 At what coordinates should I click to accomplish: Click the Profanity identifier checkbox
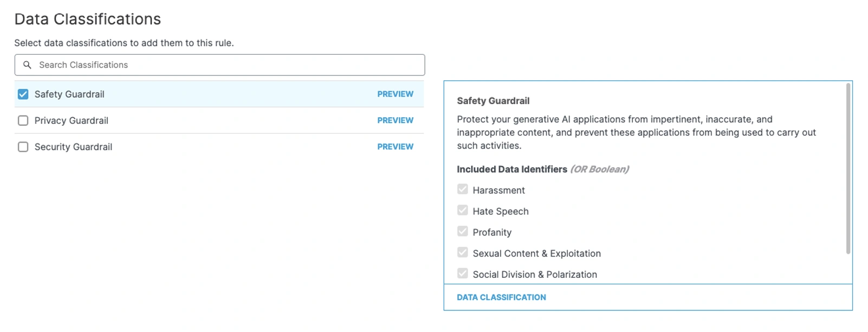point(462,232)
